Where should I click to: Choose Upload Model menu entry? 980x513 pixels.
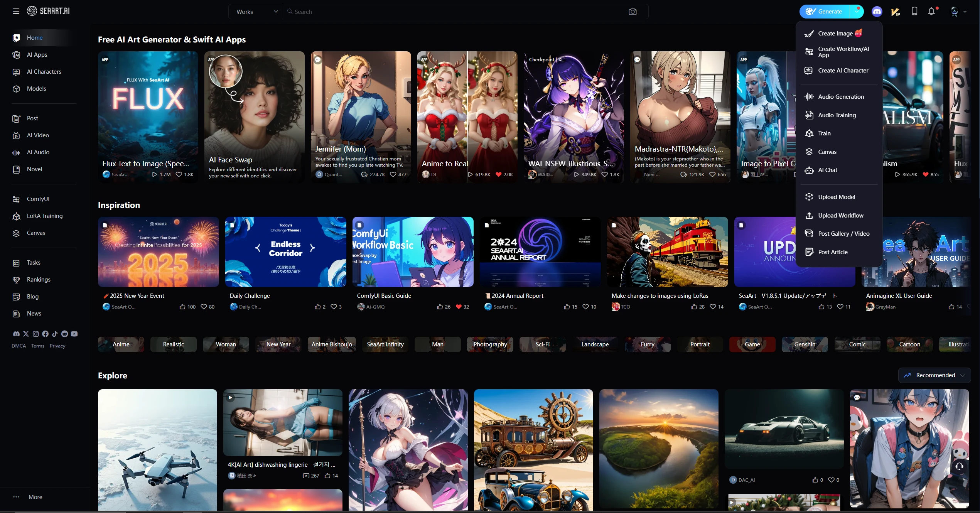836,197
